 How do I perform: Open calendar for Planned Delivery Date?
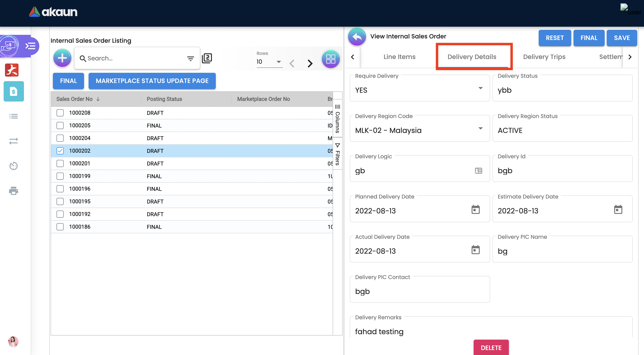(x=475, y=210)
